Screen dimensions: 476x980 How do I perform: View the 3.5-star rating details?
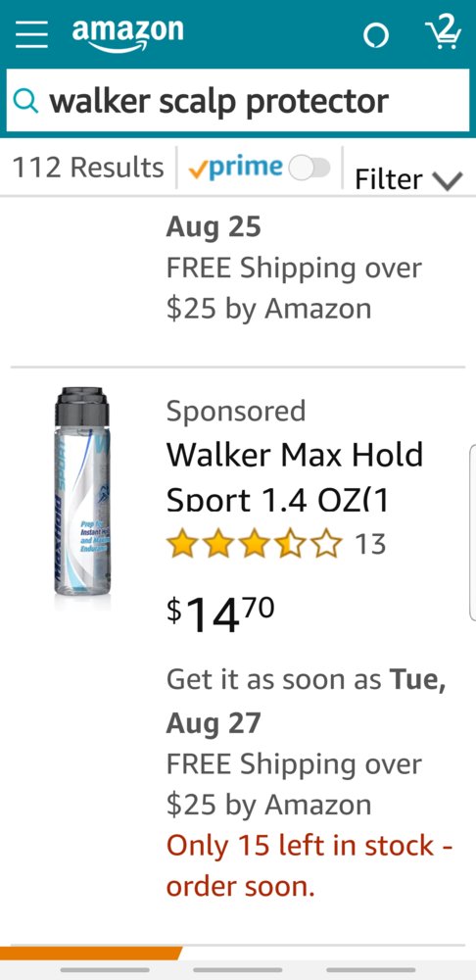pos(255,544)
